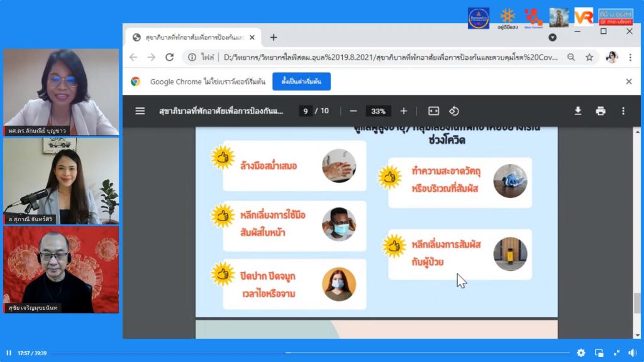Set Chrome as default browser button
Image resolution: width=644 pixels, height=362 pixels.
[x=301, y=82]
